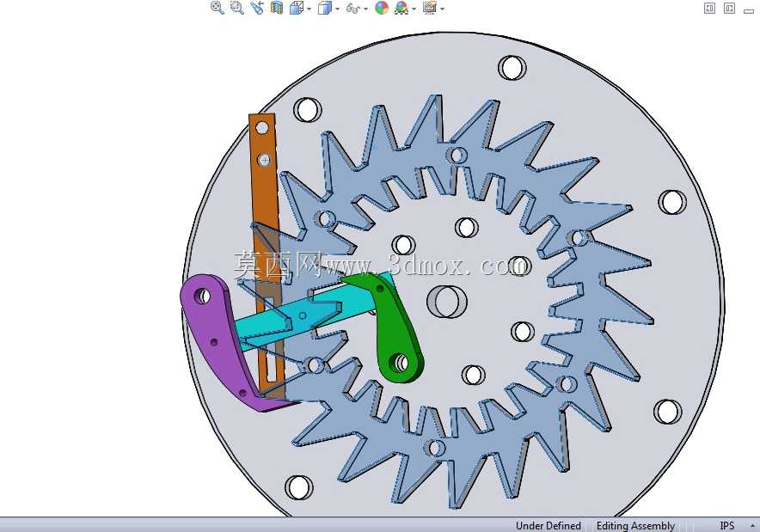Collapse the left panel with the left-arrow icon

click(709, 8)
